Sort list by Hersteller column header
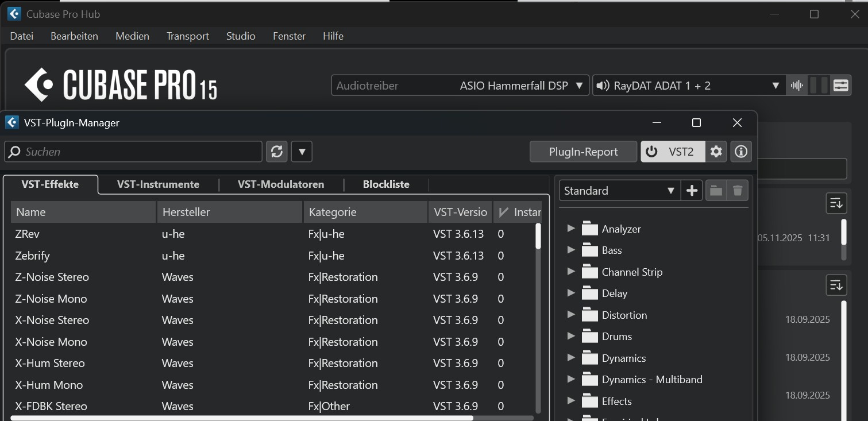 point(229,212)
